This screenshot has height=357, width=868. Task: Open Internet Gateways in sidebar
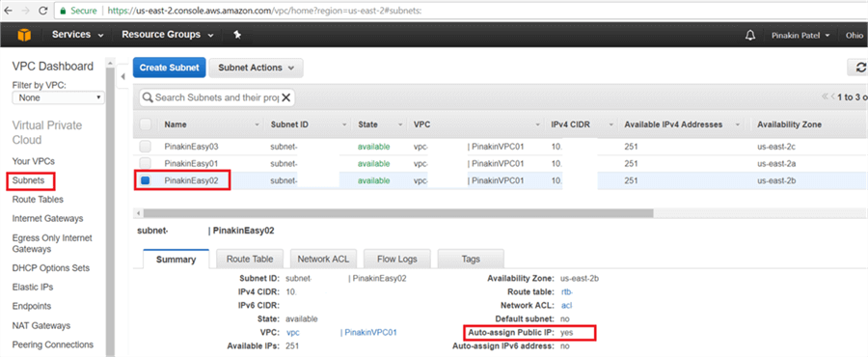pyautogui.click(x=47, y=219)
